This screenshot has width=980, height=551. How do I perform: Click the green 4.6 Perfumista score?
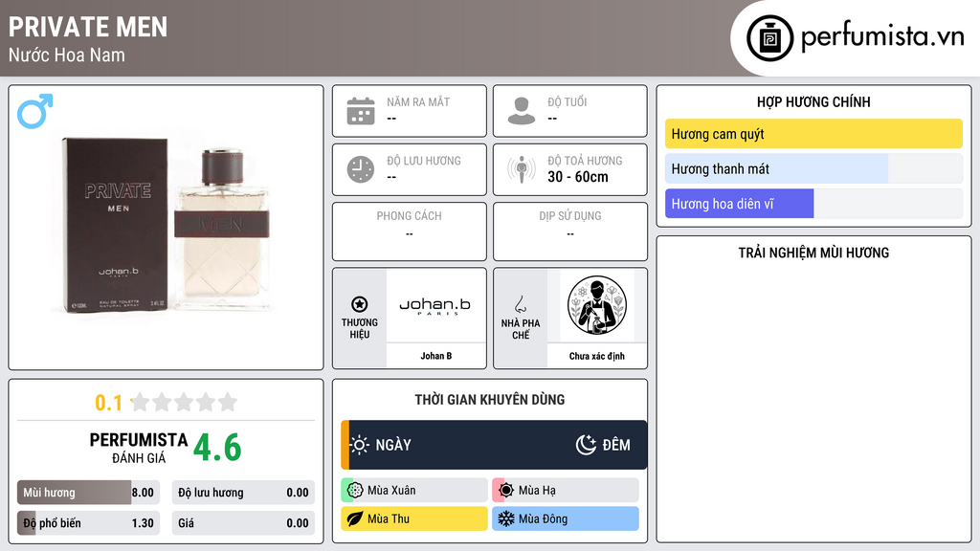click(217, 448)
